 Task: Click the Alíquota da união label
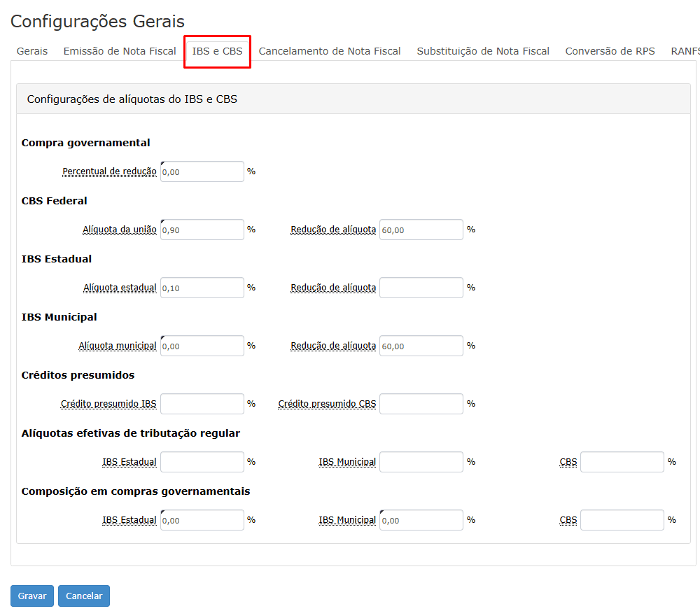click(119, 230)
